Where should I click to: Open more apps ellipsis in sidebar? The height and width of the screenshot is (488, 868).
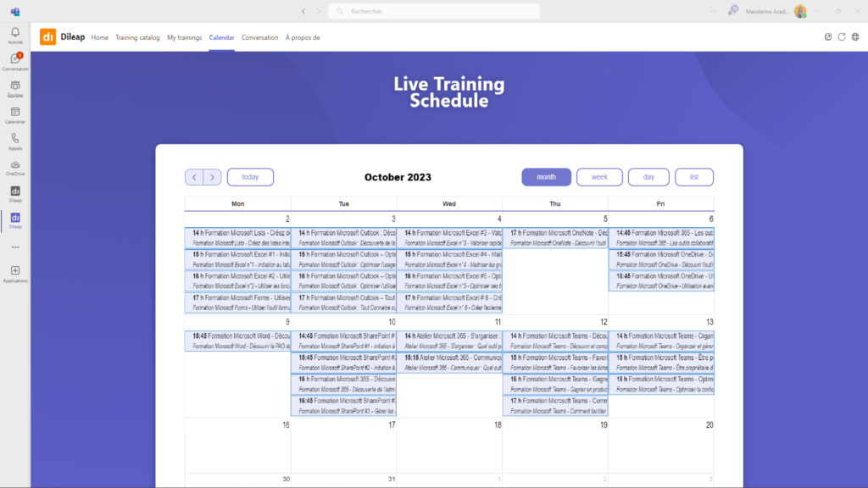point(15,247)
